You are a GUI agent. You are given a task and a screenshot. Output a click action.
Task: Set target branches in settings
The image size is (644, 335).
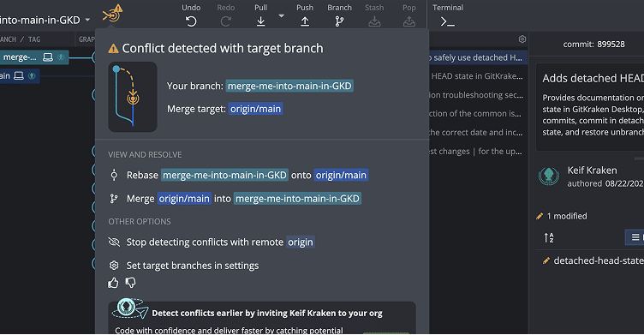pos(183,266)
